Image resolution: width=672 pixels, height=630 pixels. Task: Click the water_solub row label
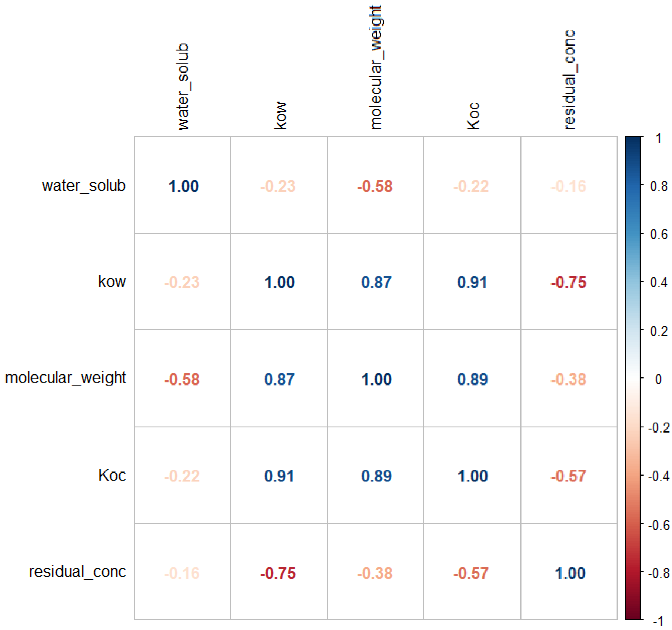[x=83, y=186]
